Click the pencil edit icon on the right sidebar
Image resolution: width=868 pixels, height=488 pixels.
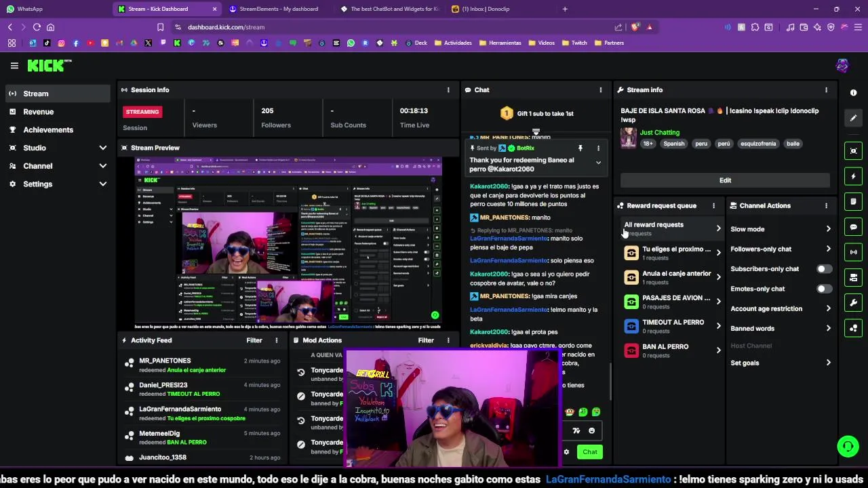pyautogui.click(x=853, y=118)
